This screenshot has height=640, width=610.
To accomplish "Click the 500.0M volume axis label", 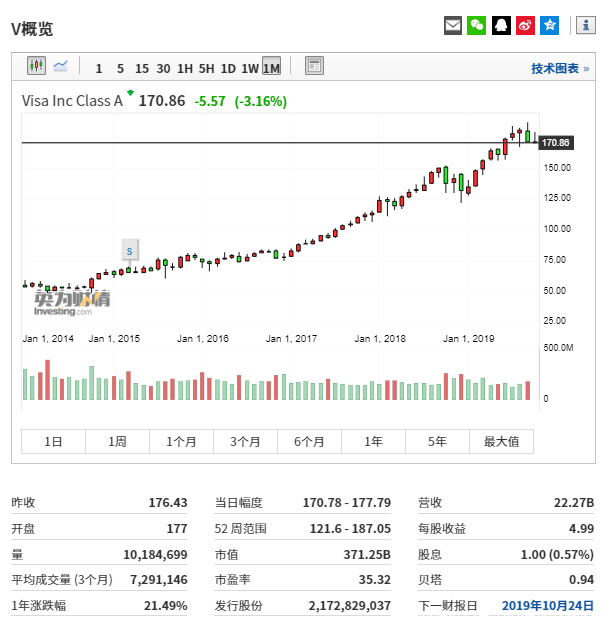I will (x=558, y=348).
